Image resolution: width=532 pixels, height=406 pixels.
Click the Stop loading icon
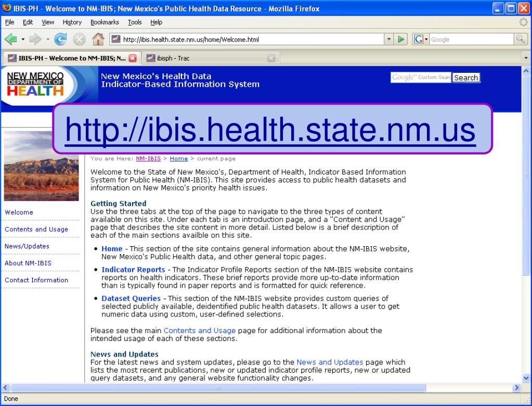pos(79,40)
